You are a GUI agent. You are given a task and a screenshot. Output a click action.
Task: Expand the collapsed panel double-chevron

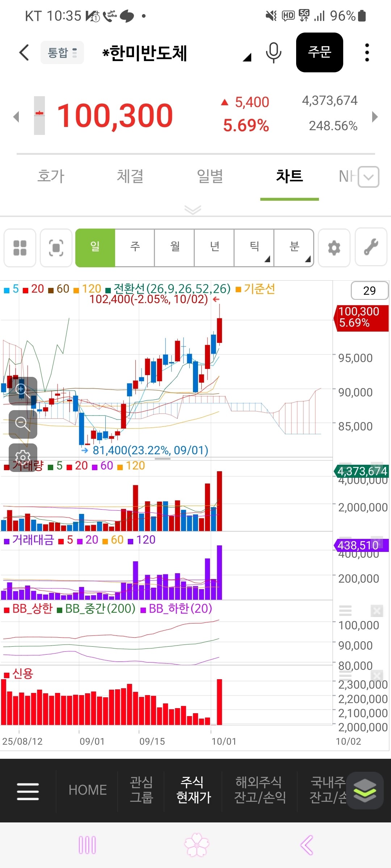(193, 210)
